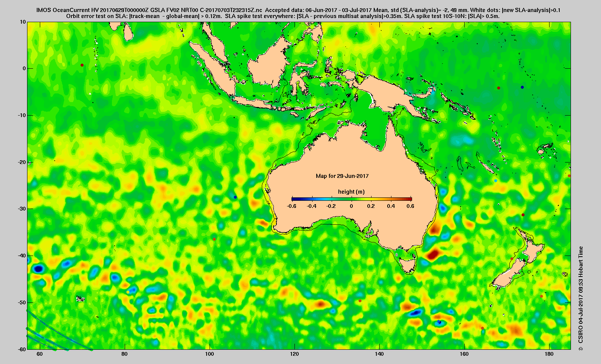Image resolution: width=601 pixels, height=364 pixels.
Task: Click longitude axis label 60
Action: click(39, 354)
